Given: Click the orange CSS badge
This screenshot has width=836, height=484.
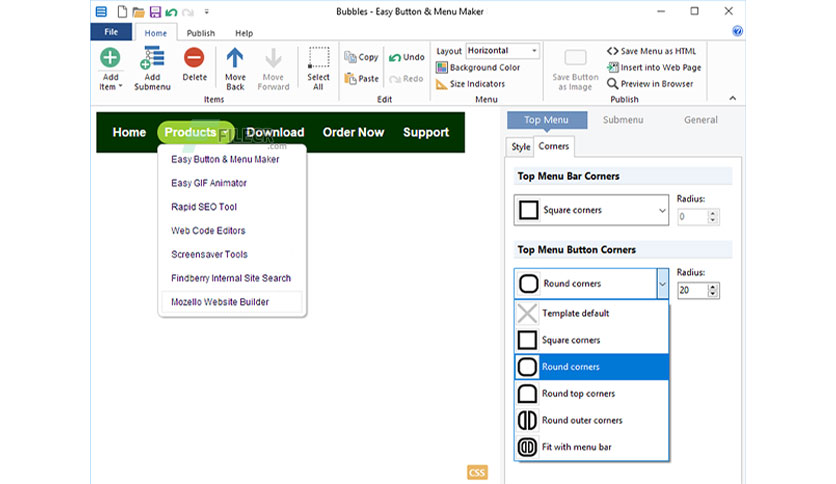Looking at the screenshot, I should (477, 472).
